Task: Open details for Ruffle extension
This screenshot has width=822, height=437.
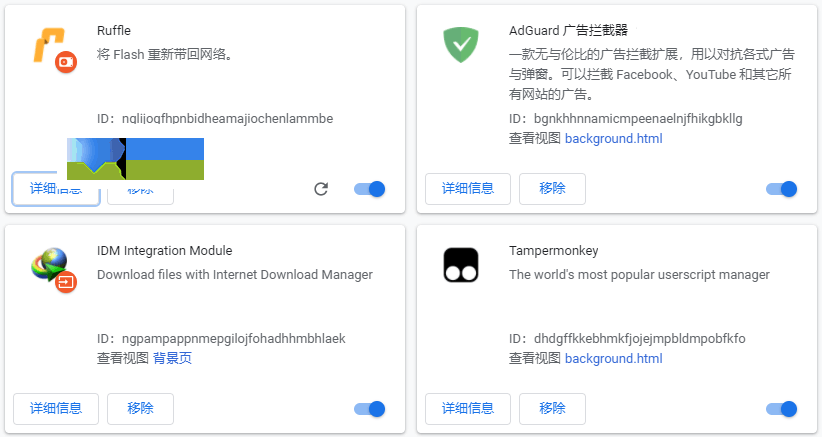Action: (x=56, y=189)
